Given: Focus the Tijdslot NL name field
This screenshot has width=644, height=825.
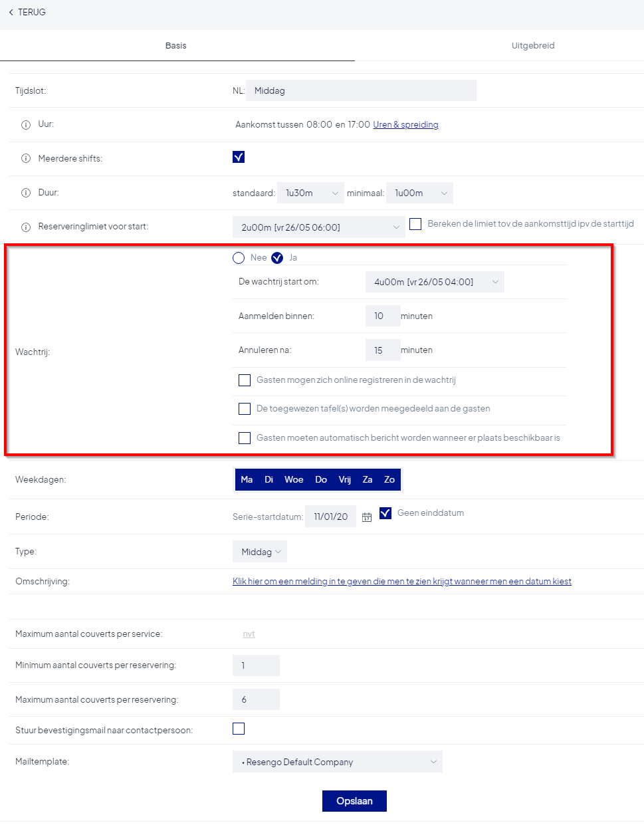Looking at the screenshot, I should 361,90.
